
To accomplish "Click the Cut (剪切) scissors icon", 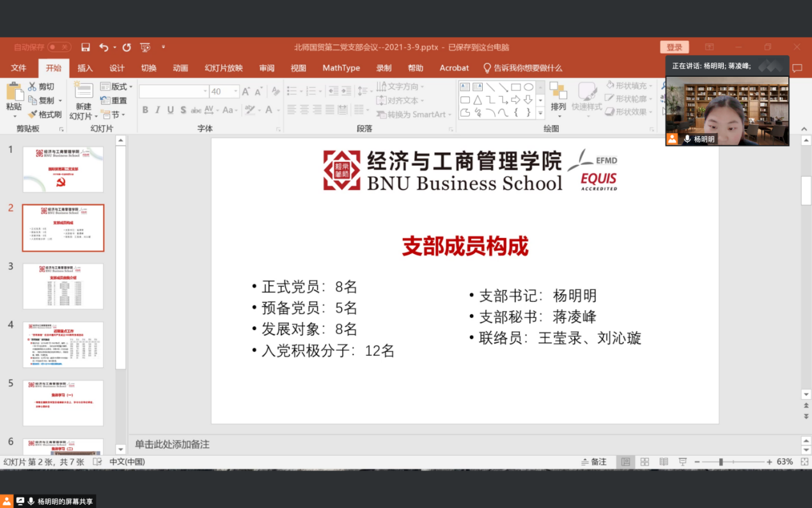I will tap(32, 87).
